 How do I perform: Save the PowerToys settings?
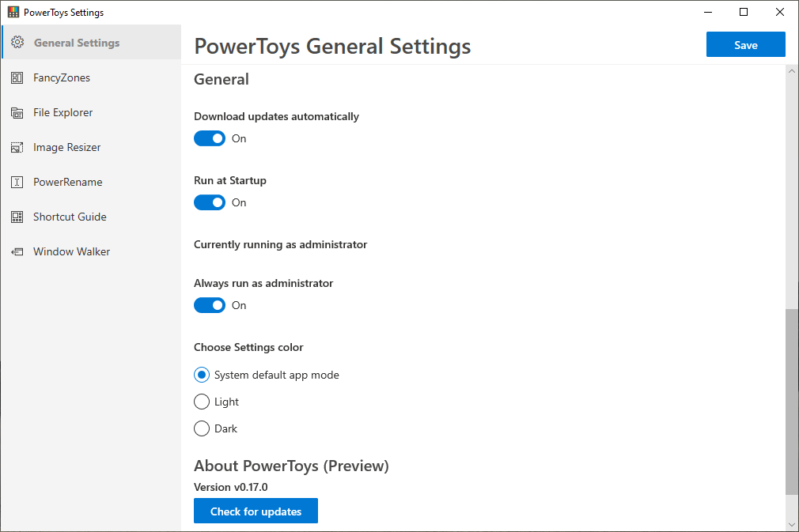point(745,44)
